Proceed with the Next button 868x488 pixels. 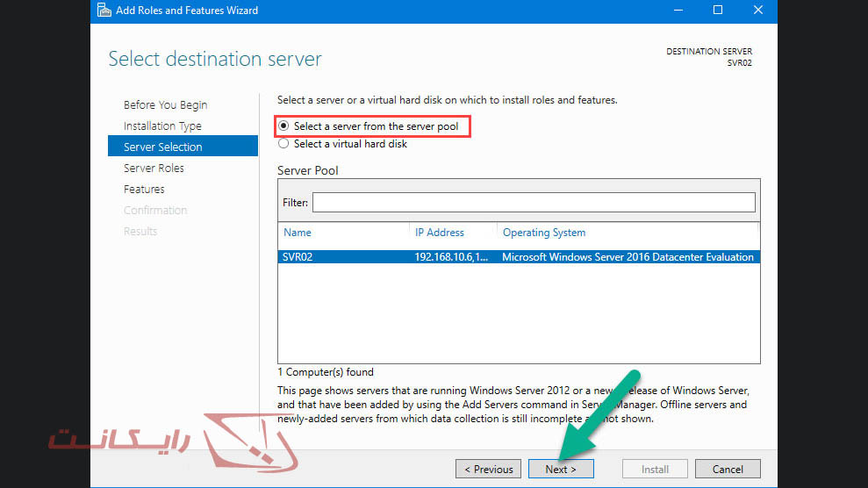pyautogui.click(x=561, y=469)
